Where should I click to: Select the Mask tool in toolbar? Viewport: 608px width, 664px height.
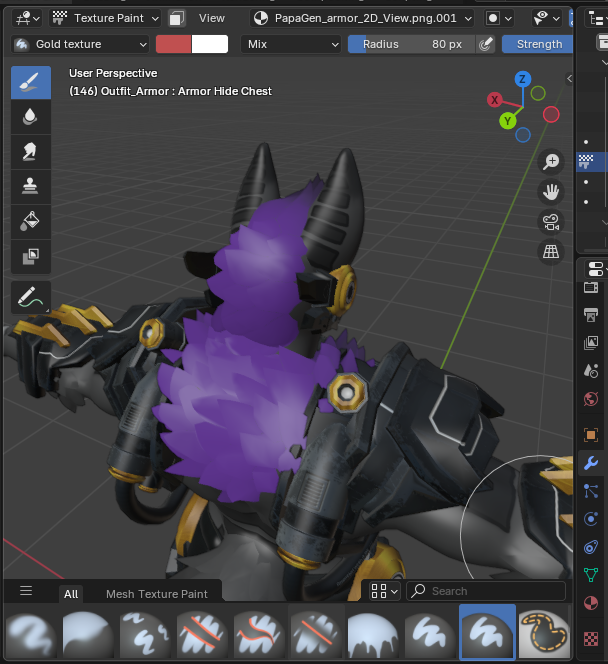pyautogui.click(x=31, y=256)
